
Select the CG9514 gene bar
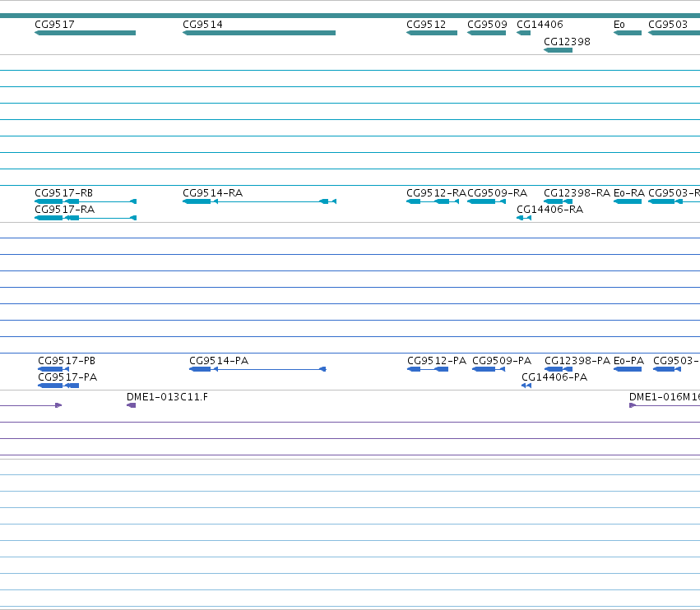[x=259, y=33]
